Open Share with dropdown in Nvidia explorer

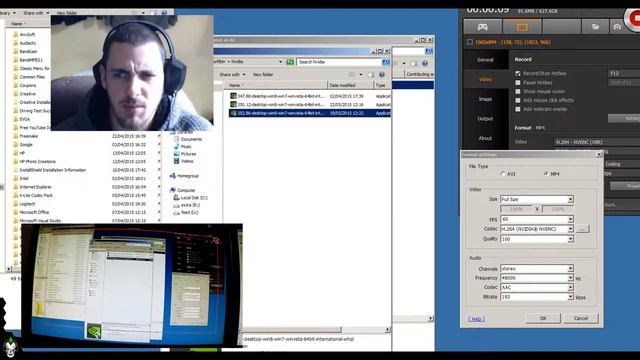(x=232, y=75)
